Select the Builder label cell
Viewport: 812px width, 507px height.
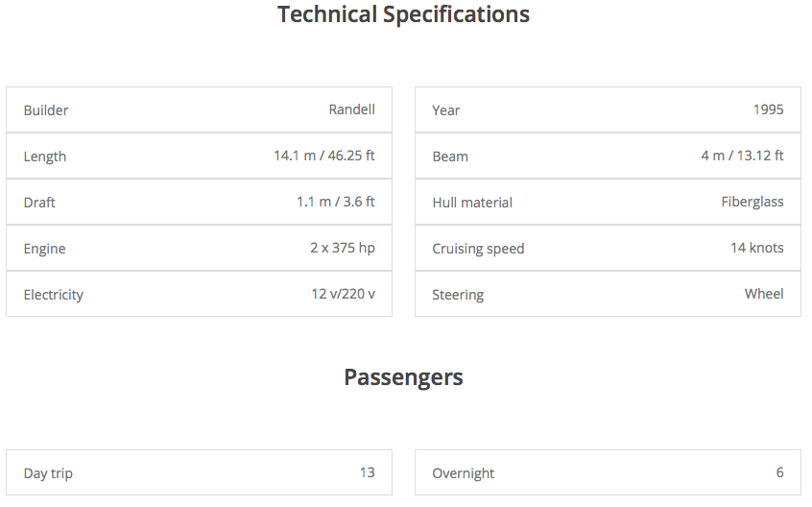click(46, 110)
